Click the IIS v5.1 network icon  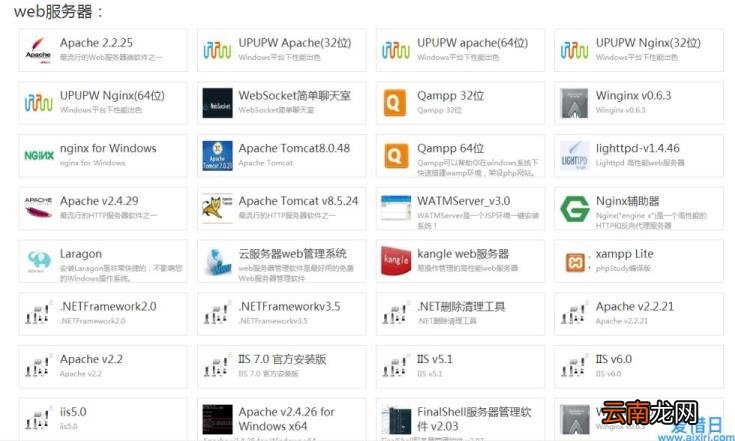click(x=395, y=366)
